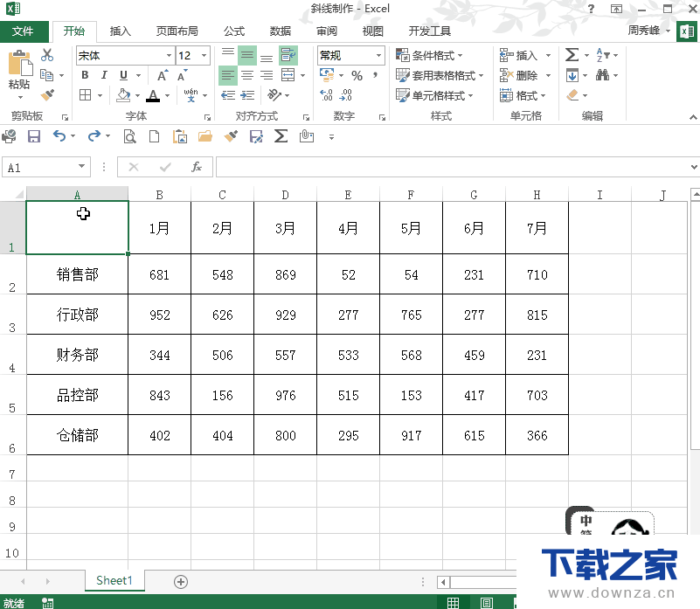Increase indent in the alignment group
Viewport: 700px width, 609px height.
pyautogui.click(x=247, y=95)
